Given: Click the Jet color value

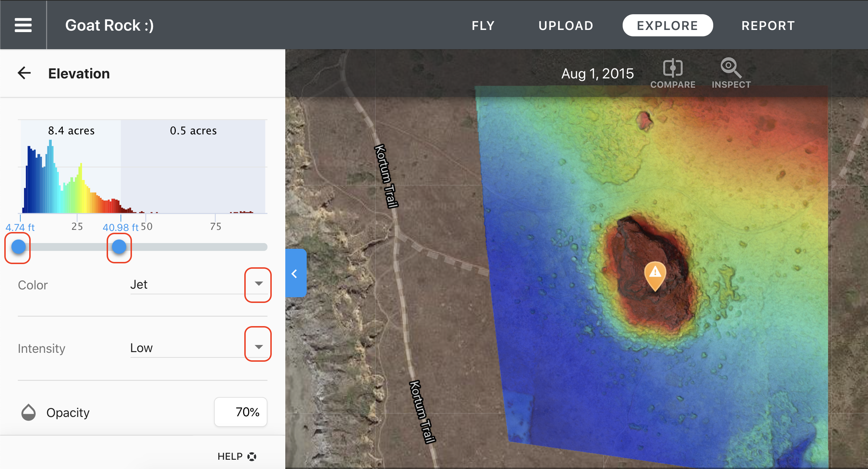Looking at the screenshot, I should pyautogui.click(x=139, y=284).
